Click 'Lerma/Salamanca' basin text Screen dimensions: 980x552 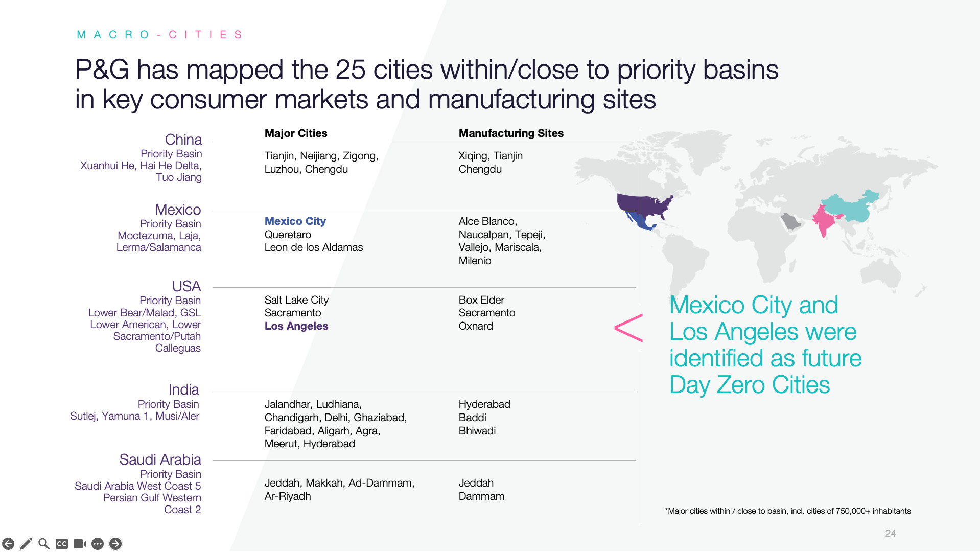tap(159, 247)
